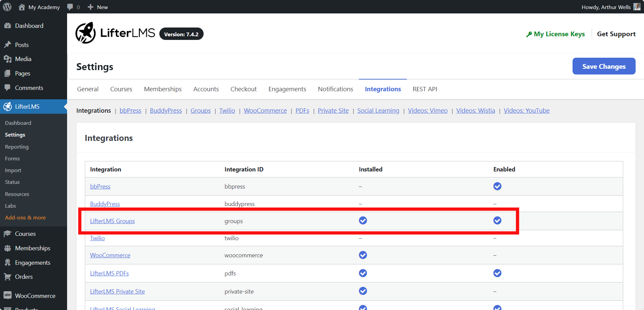Select the Integrations settings tab

383,89
